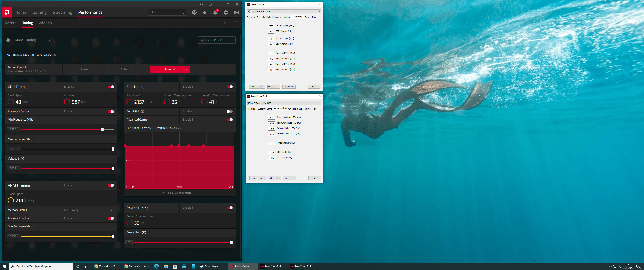The width and height of the screenshot is (644, 270).
Task: Select Manual tuning control option
Action: click(x=170, y=69)
